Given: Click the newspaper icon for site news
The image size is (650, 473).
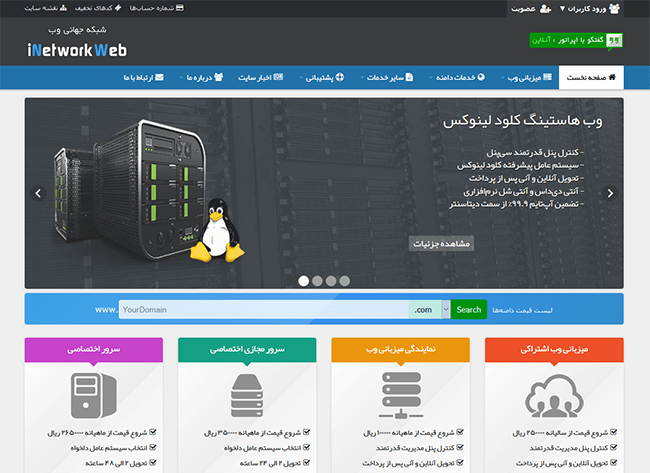Looking at the screenshot, I should [278, 77].
